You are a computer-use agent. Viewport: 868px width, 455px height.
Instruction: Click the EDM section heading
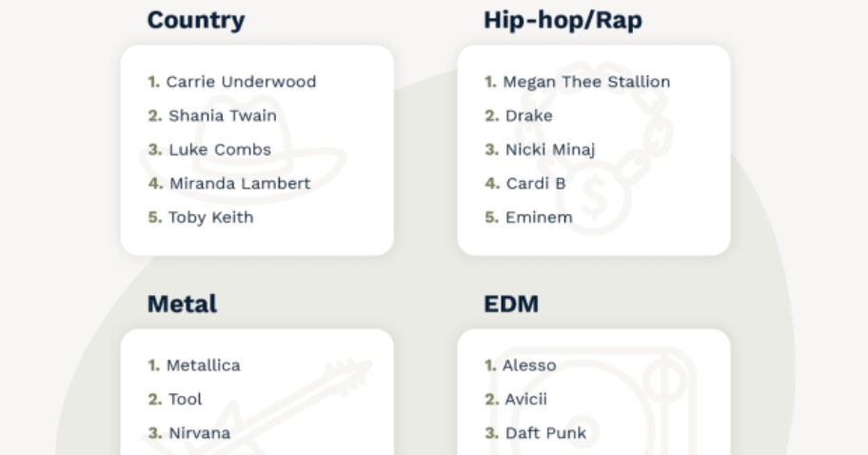[511, 304]
